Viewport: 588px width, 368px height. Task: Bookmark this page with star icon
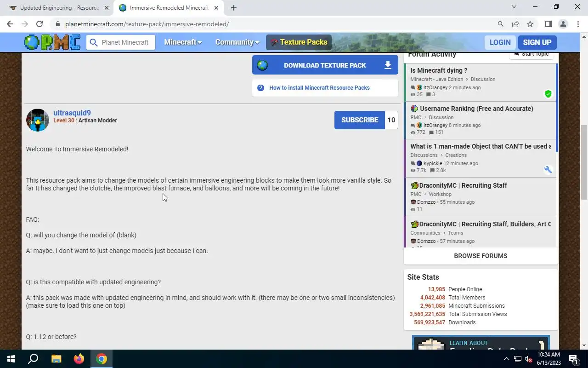[530, 24]
